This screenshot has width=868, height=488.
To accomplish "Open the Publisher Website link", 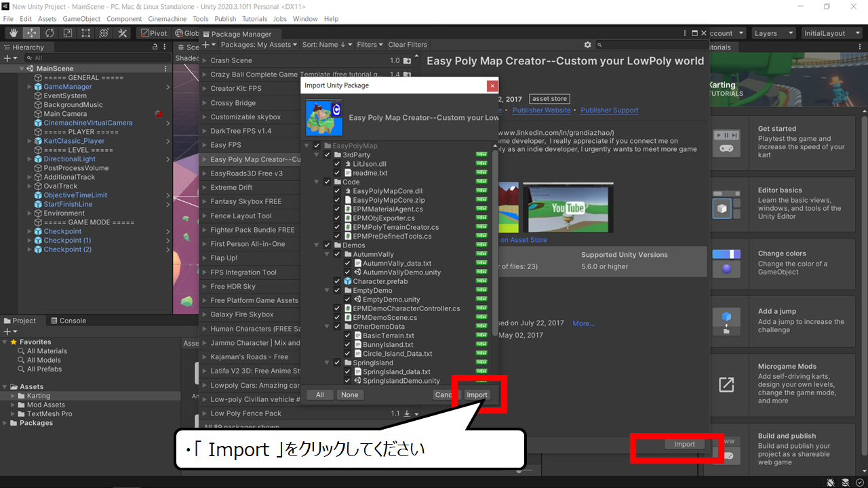I will 542,110.
